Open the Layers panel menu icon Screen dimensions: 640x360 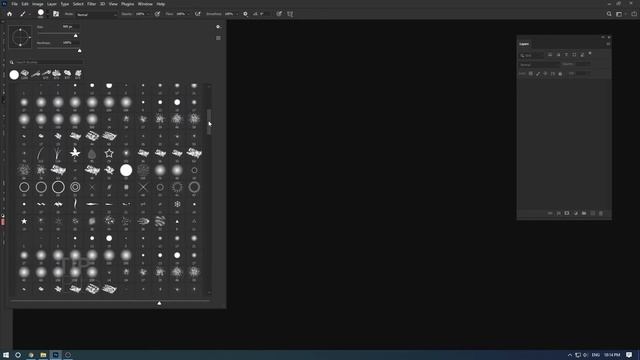tap(608, 44)
